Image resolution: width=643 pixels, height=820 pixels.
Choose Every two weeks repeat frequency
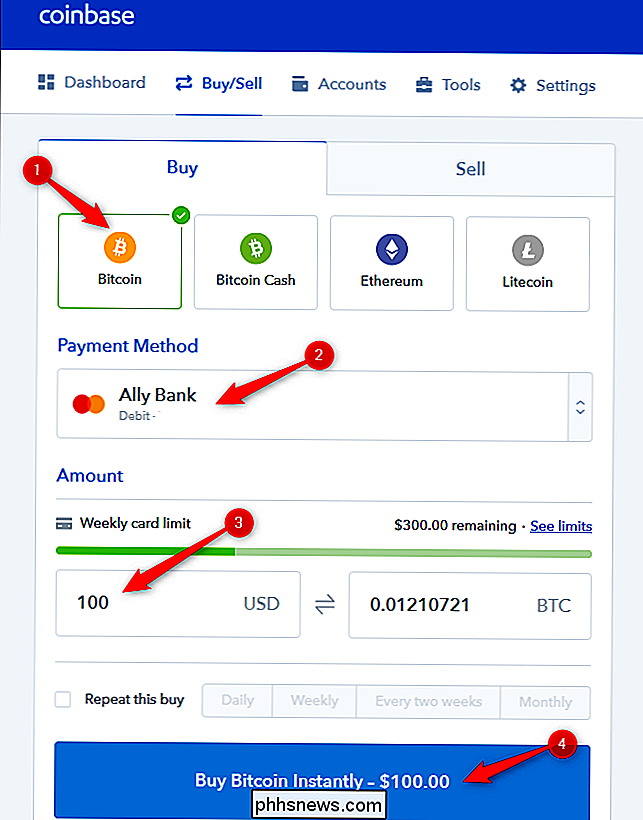point(428,701)
